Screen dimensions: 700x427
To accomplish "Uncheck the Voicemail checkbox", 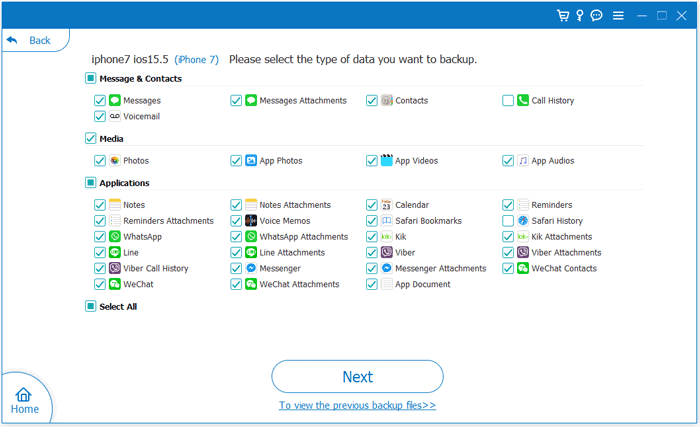I will (x=100, y=117).
